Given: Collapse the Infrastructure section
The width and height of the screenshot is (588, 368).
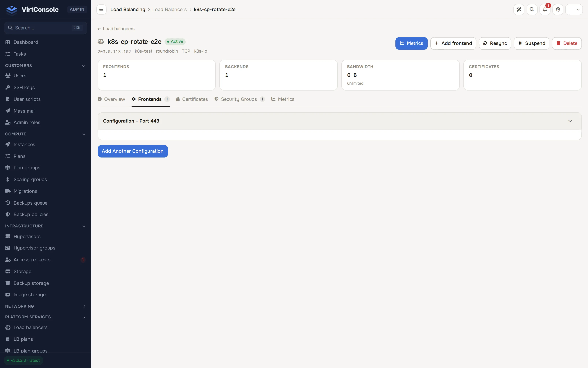Looking at the screenshot, I should (45, 226).
